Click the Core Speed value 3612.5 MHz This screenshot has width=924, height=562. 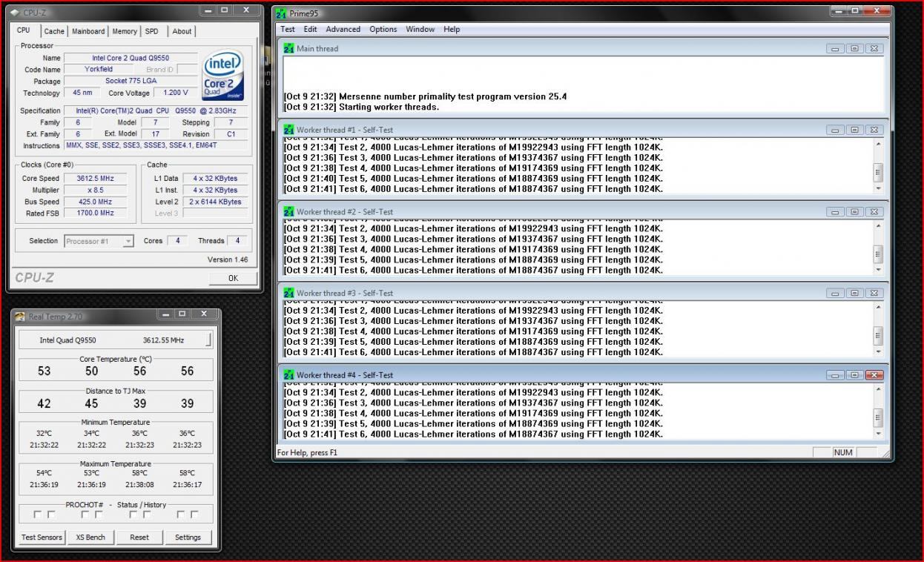(95, 179)
